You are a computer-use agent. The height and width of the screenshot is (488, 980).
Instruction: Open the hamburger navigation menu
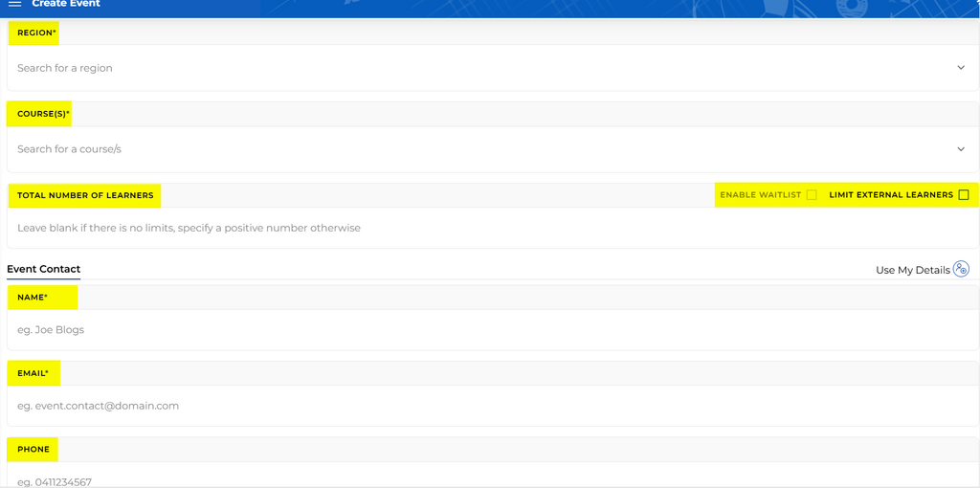pos(15,4)
